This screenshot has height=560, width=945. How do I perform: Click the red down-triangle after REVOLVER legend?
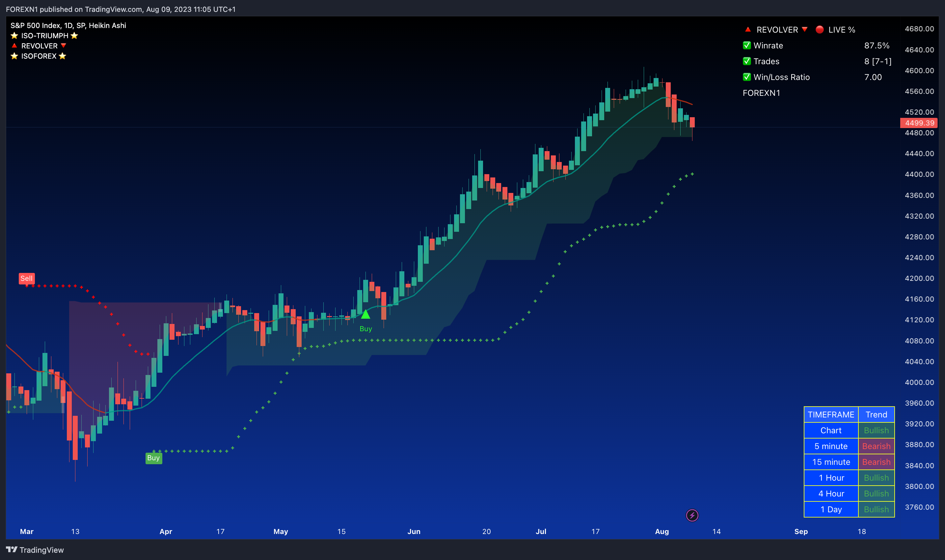64,46
